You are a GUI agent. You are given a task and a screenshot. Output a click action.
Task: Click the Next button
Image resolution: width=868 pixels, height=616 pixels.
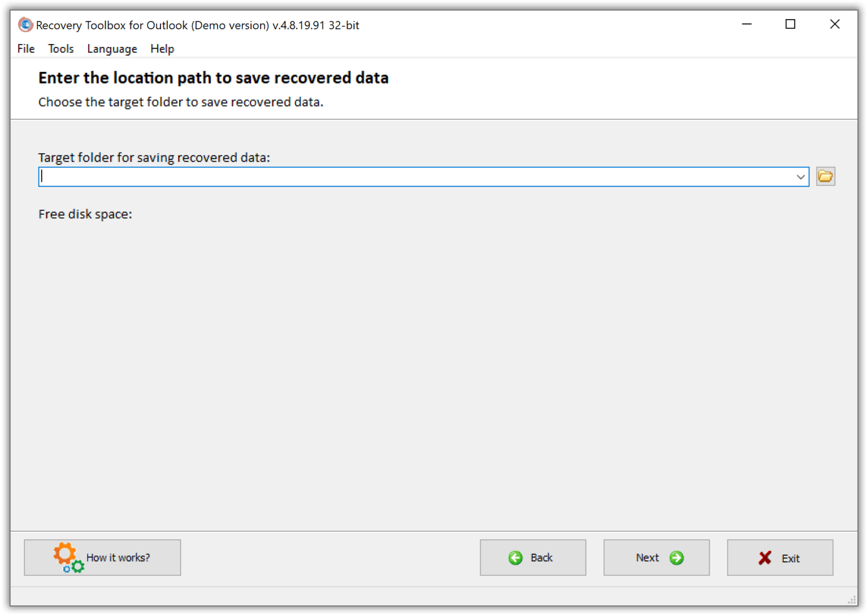(656, 557)
